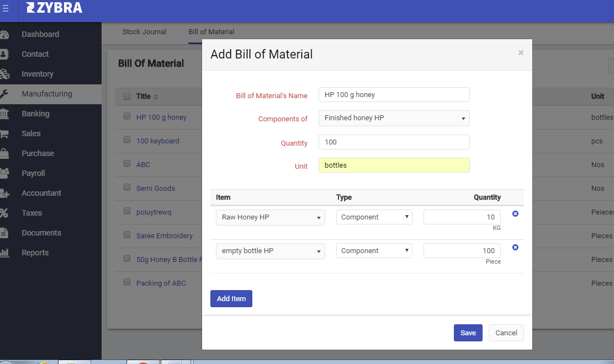
Task: Remove the empty bottle HP item row
Action: [x=515, y=247]
